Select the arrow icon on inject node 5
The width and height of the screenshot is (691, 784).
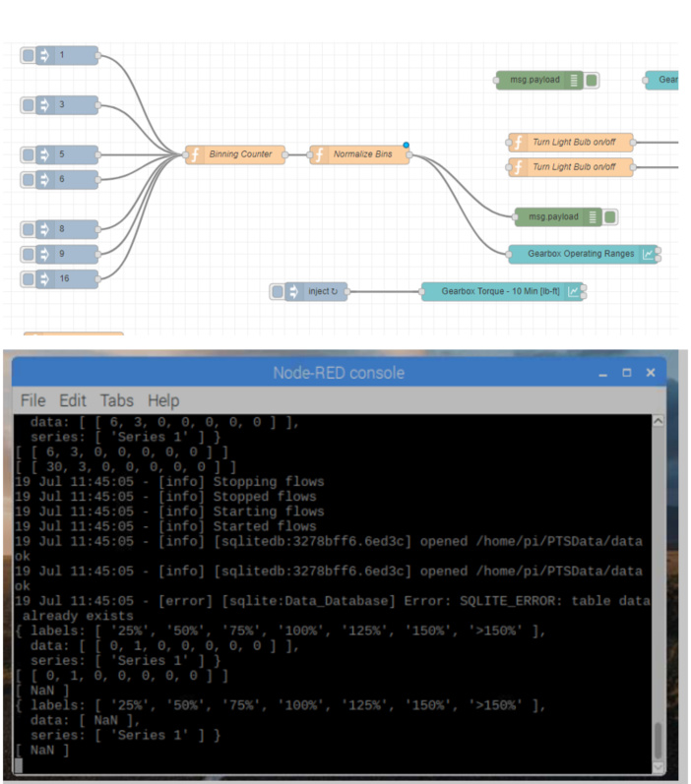tap(44, 154)
